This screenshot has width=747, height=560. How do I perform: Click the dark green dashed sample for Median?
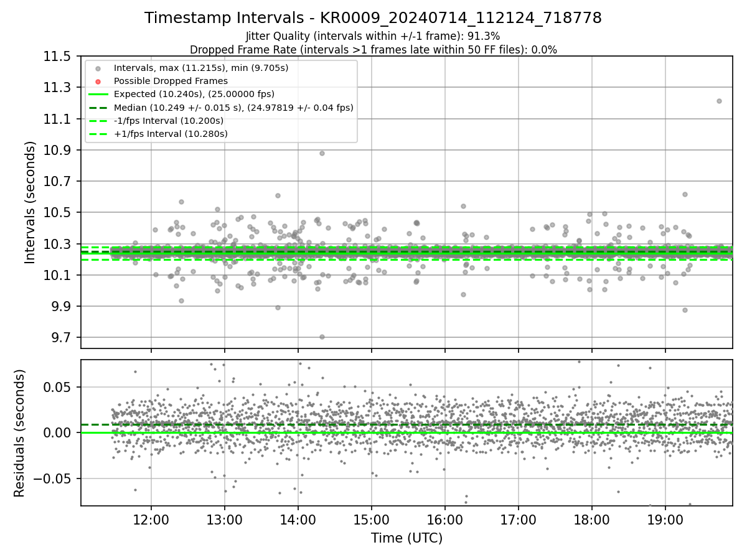pyautogui.click(x=98, y=108)
